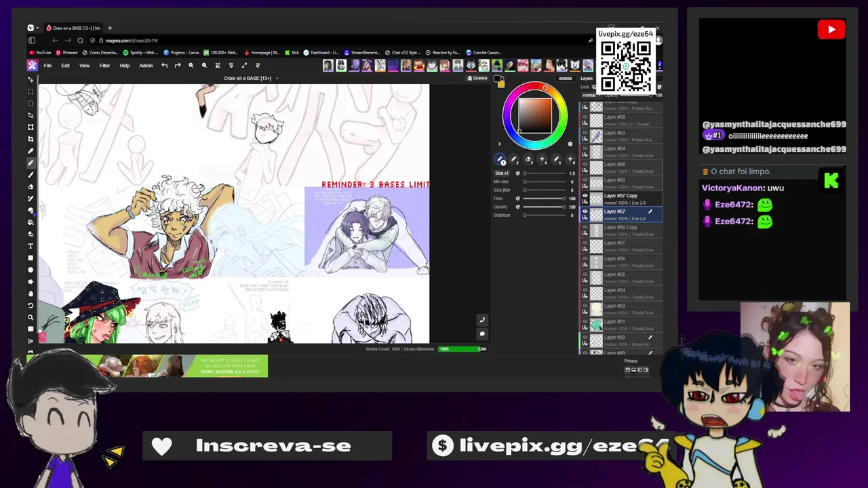Open the File menu
This screenshot has width=868, height=488.
click(x=47, y=66)
